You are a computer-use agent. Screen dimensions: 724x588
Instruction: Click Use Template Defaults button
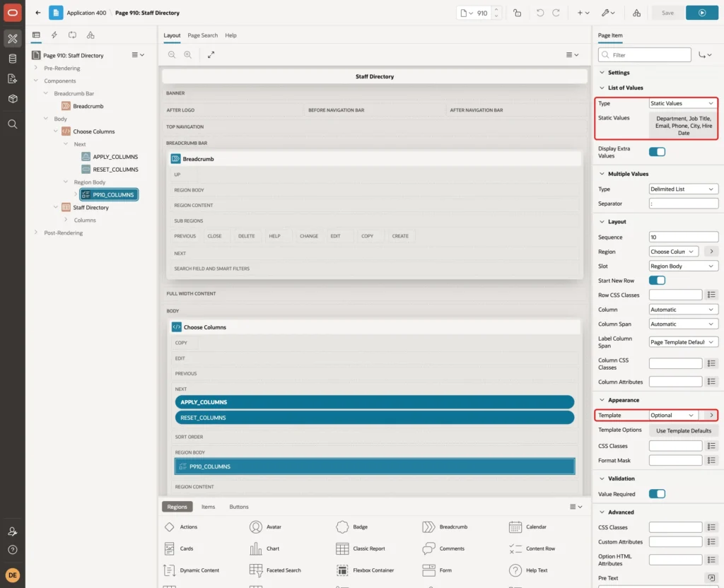[684, 431]
